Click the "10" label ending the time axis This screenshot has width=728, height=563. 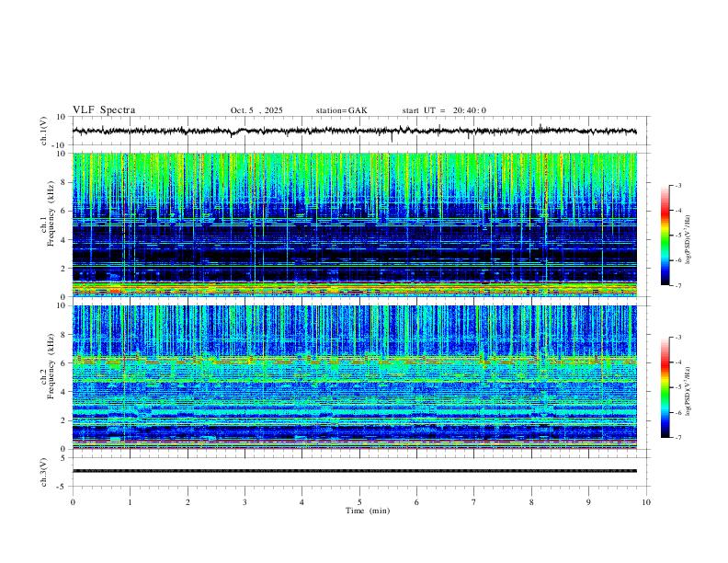tap(646, 502)
